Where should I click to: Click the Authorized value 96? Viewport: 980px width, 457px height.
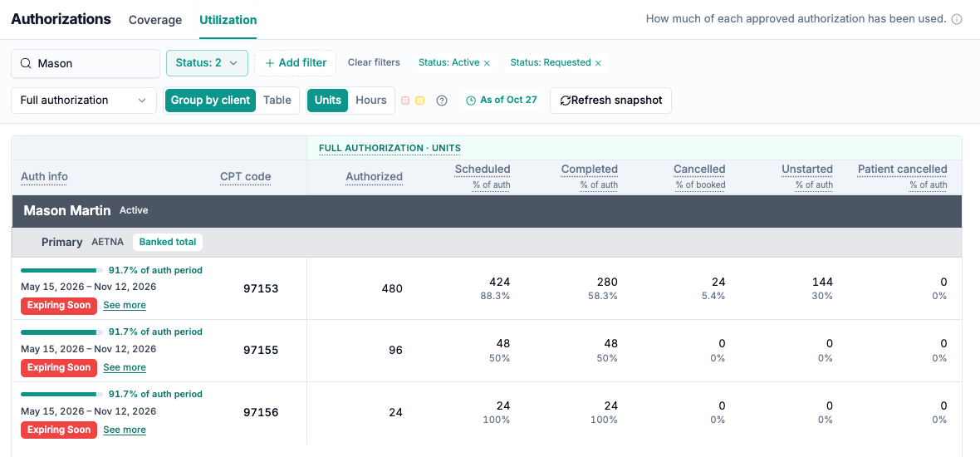pyautogui.click(x=395, y=351)
